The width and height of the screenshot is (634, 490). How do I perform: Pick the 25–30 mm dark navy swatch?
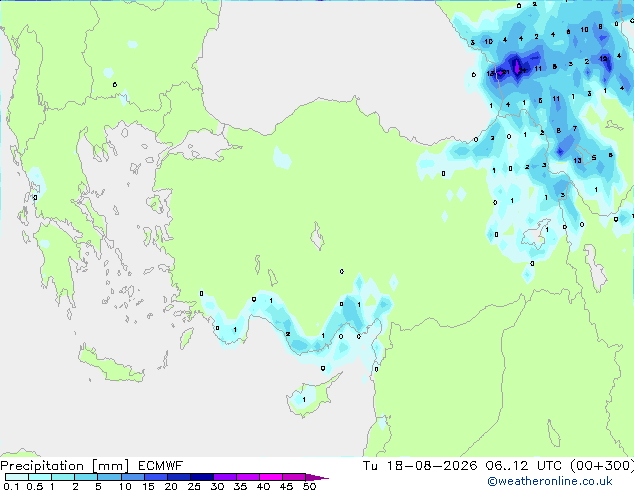tap(201, 477)
